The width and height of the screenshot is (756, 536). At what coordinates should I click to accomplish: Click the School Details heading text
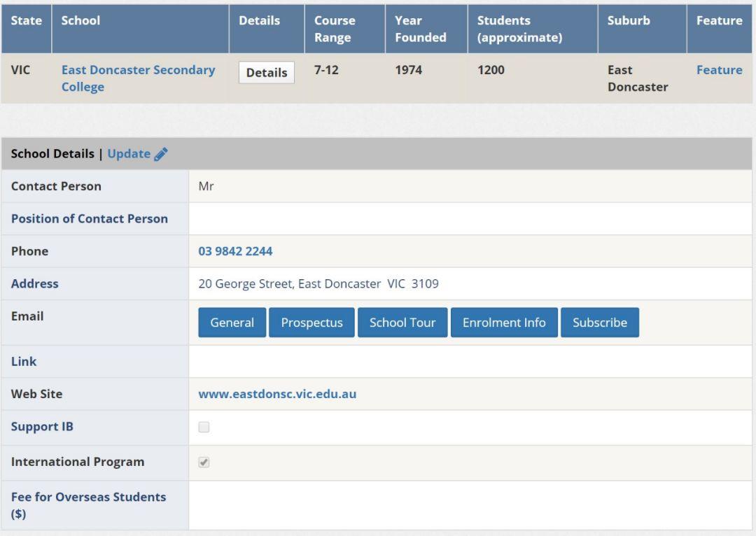pos(52,154)
